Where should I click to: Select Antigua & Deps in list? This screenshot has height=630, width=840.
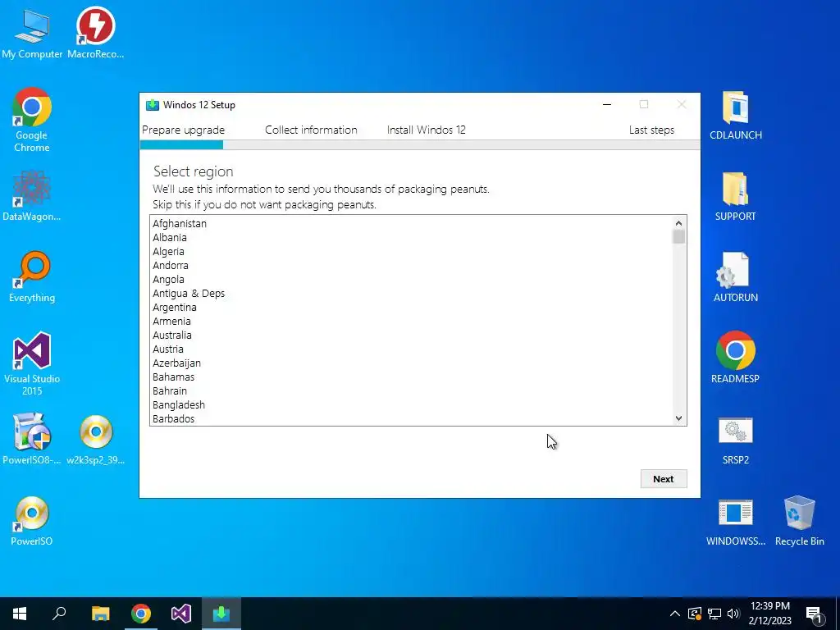click(x=412, y=293)
